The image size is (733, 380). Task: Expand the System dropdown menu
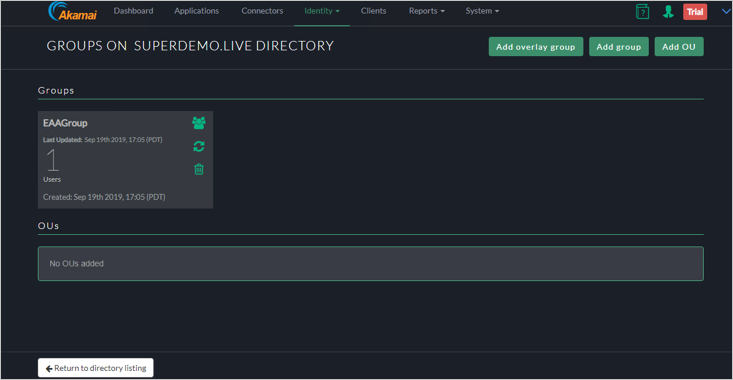482,11
